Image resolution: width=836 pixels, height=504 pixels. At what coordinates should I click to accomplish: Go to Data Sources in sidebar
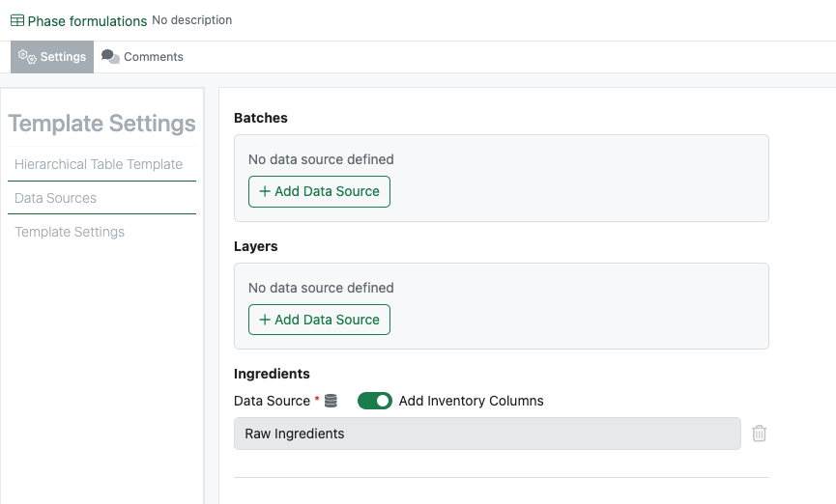56,198
